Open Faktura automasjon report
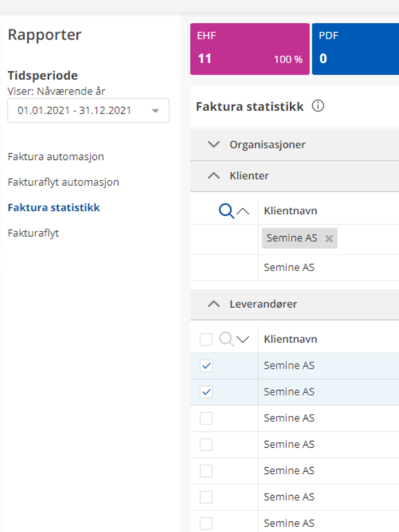399x532 pixels. click(x=55, y=156)
